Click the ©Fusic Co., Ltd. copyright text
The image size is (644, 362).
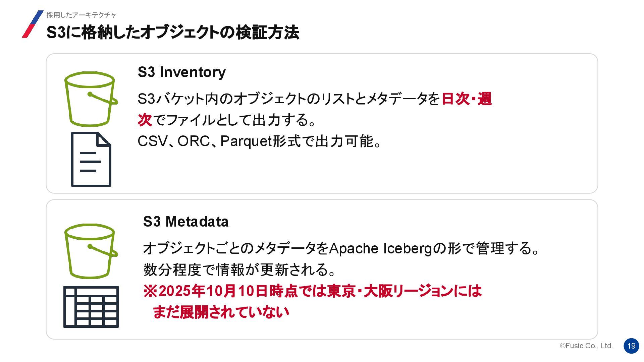point(586,346)
